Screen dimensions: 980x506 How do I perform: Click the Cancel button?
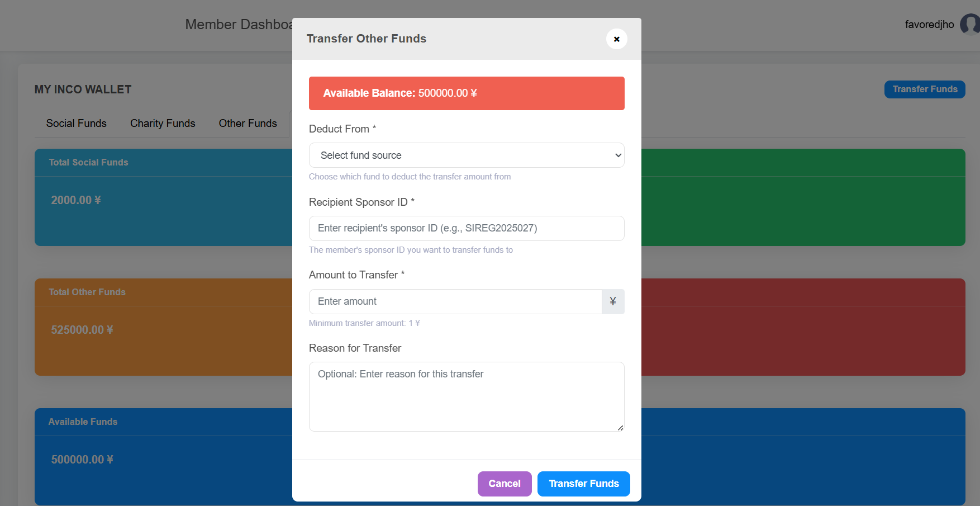[505, 484]
